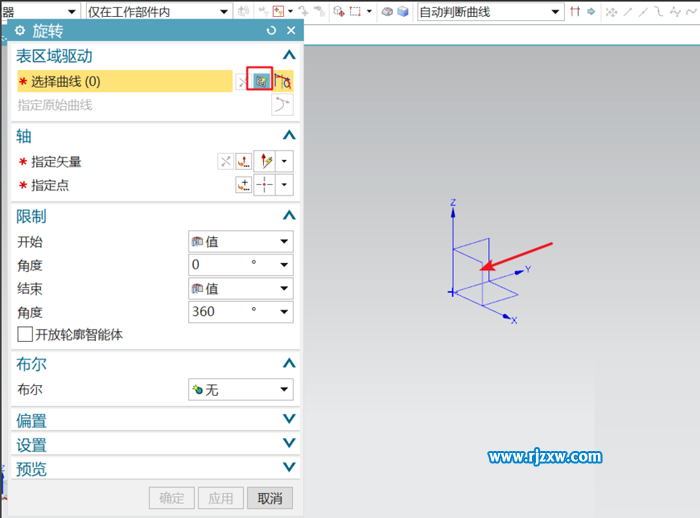Click the greyed 确定 button
This screenshot has width=700, height=518.
coord(172,498)
